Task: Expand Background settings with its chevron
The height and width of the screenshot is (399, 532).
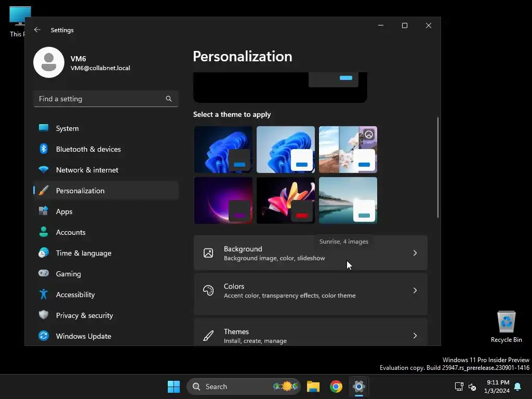Action: pyautogui.click(x=415, y=253)
